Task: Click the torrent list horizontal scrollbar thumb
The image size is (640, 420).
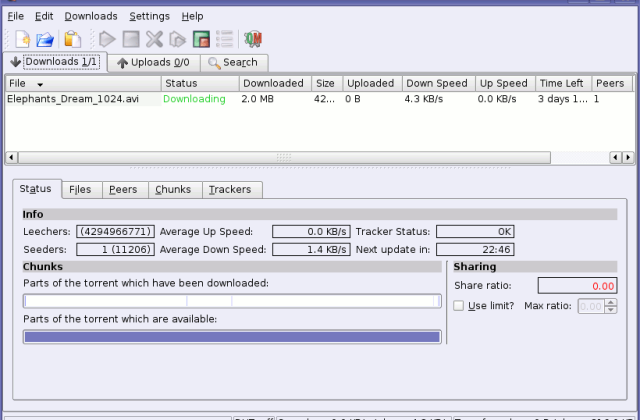Action: 284,157
